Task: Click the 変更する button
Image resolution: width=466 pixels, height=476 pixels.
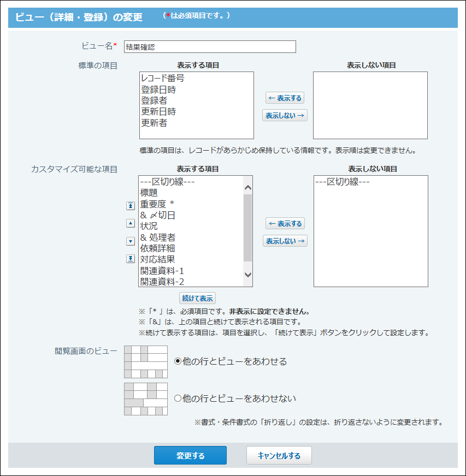Action: click(191, 455)
